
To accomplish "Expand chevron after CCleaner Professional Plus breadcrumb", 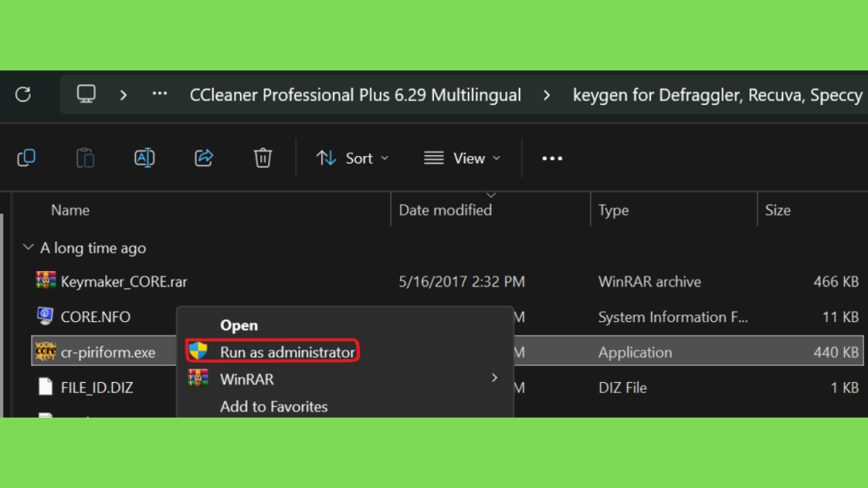I will click(x=547, y=95).
